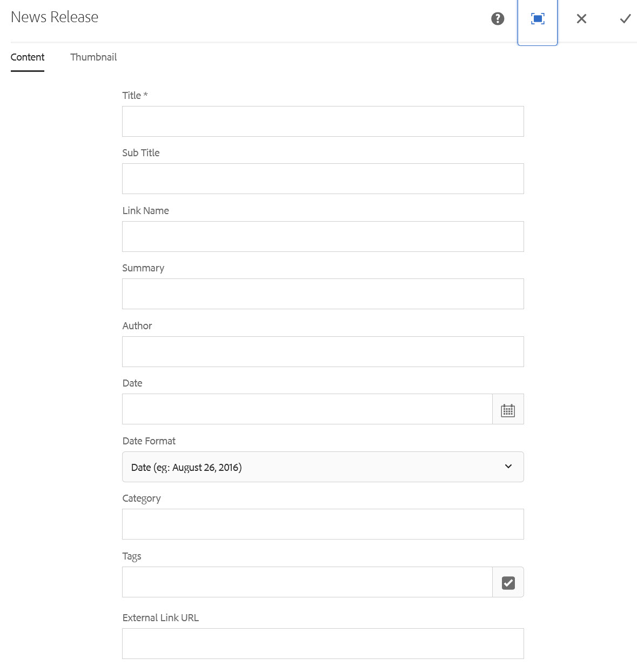Switch to the Thumbnail tab

point(93,57)
